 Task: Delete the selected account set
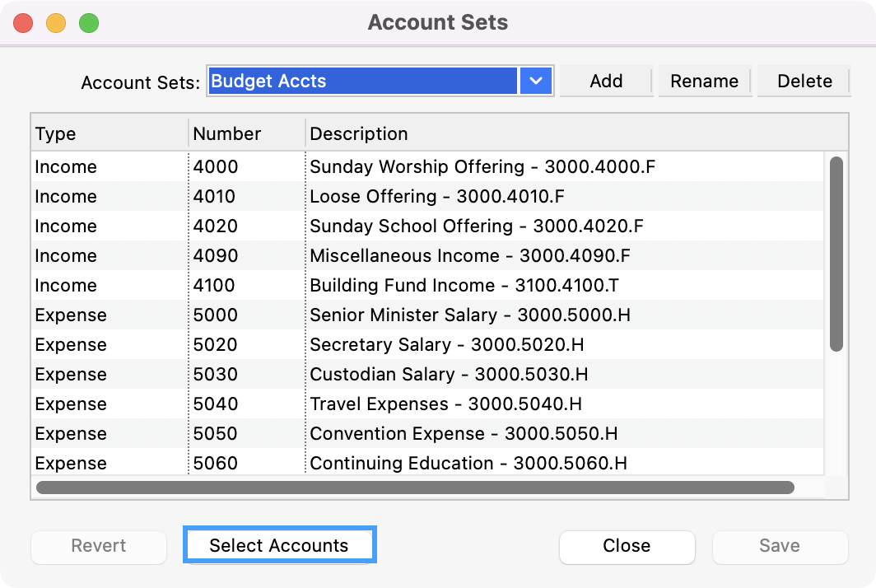[804, 81]
